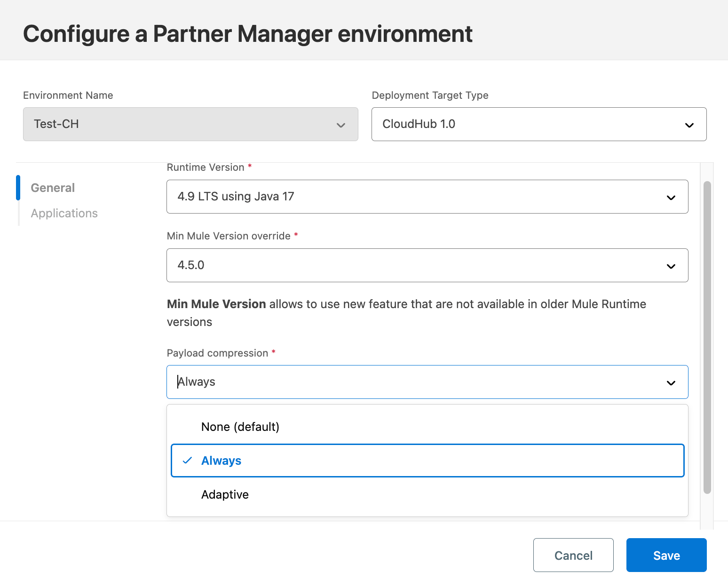Click the Environment Name label
728x588 pixels.
pos(68,95)
